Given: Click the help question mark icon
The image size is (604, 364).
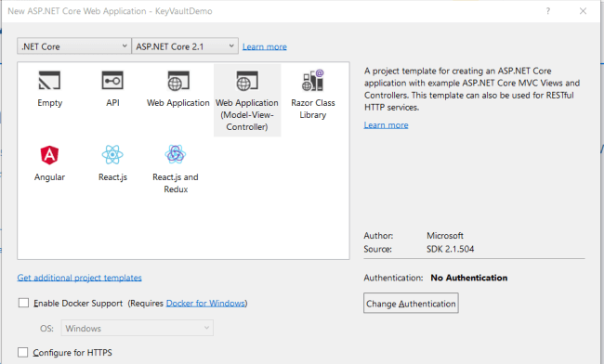Looking at the screenshot, I should pos(548,11).
